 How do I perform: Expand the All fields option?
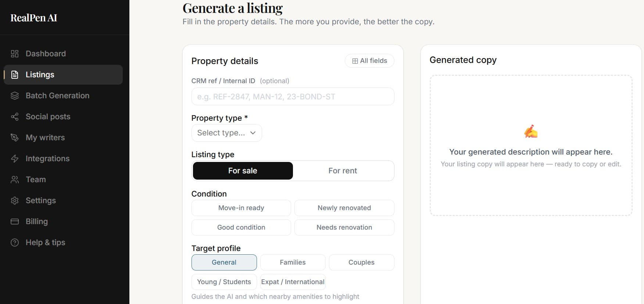[x=369, y=61]
